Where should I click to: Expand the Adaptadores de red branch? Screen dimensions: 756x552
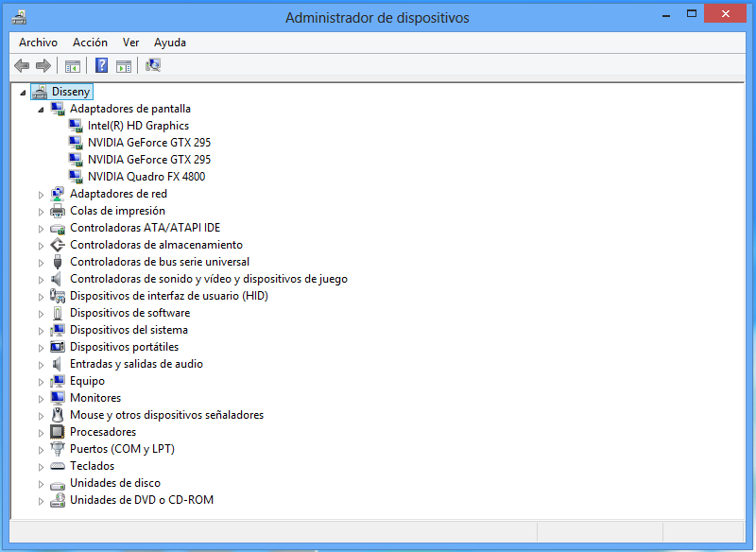point(41,195)
